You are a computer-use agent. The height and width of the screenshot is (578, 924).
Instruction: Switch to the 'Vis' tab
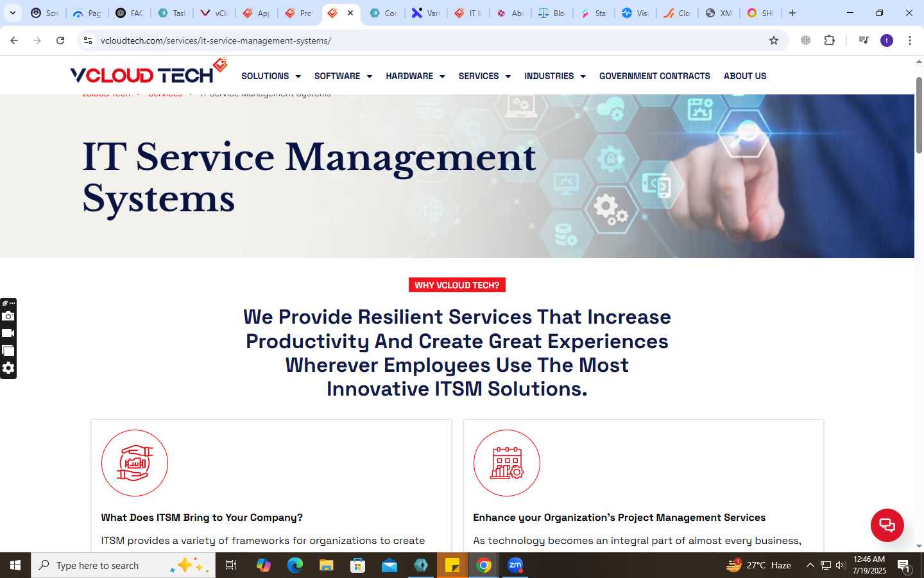pos(635,13)
